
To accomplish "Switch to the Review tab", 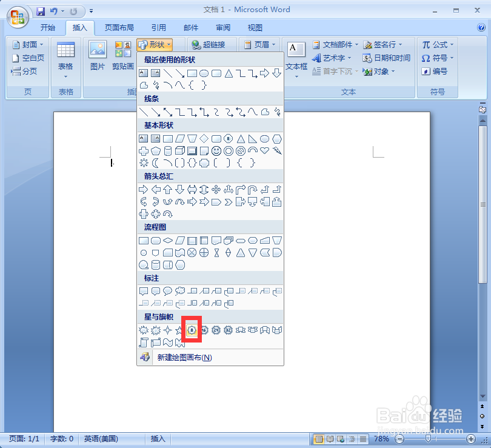I will (223, 27).
